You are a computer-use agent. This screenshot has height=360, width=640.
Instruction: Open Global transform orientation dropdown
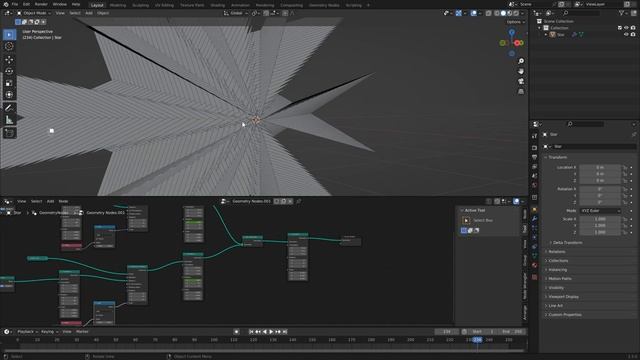point(236,13)
